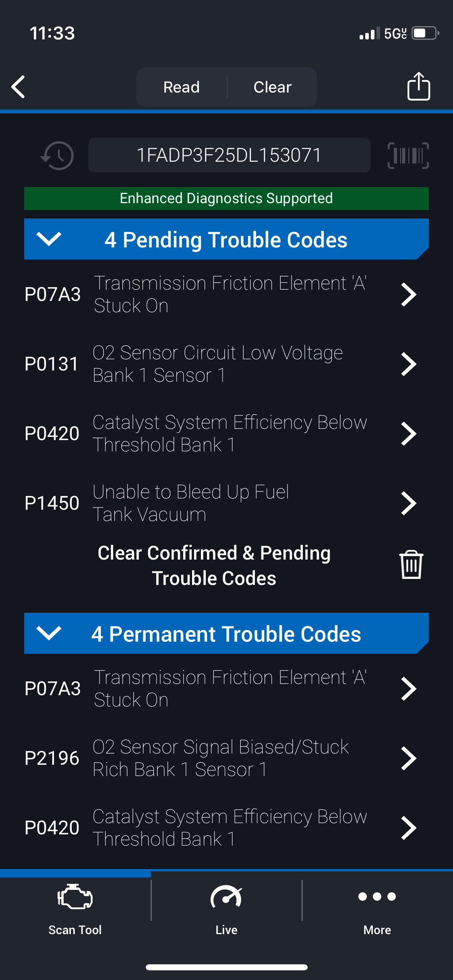Open VIN history clock icon
The height and width of the screenshot is (980, 453).
57,156
